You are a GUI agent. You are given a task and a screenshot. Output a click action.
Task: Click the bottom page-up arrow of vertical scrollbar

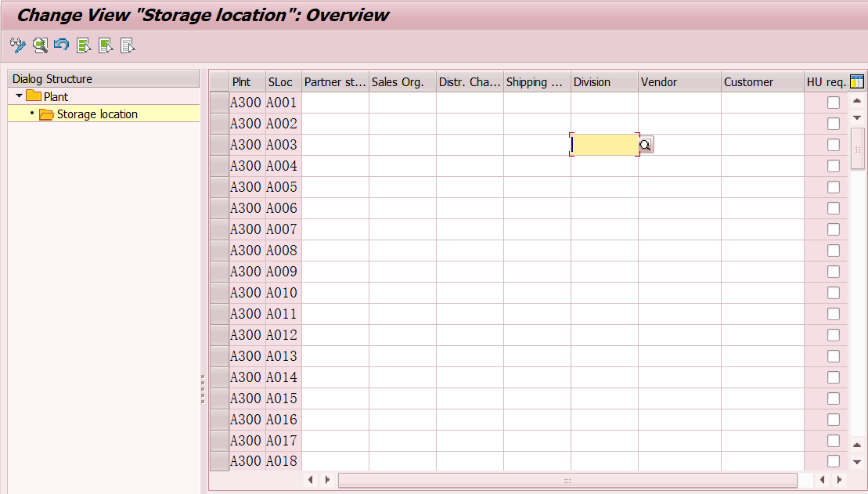857,445
